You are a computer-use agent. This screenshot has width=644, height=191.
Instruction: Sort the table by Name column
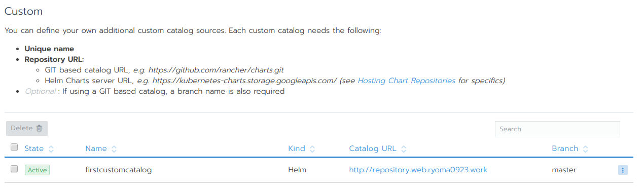pyautogui.click(x=96, y=149)
